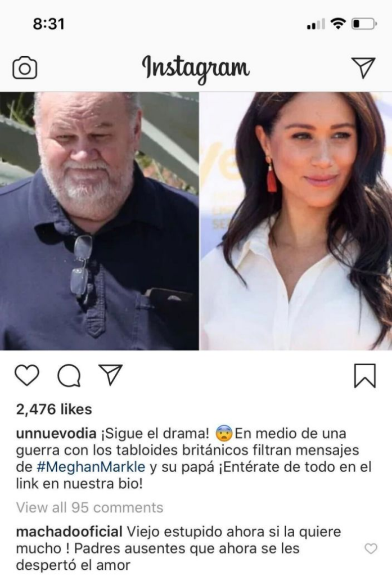Click the Instagram logo title
The image size is (392, 576).
click(196, 69)
